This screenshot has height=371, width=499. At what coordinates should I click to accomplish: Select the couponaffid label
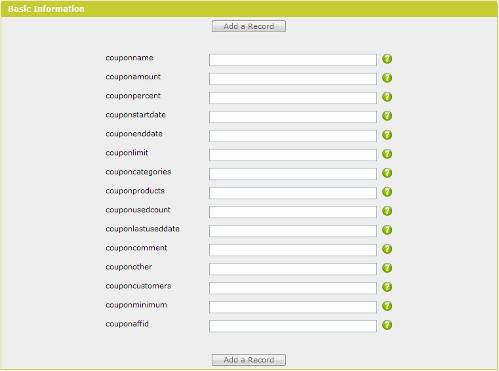(x=127, y=324)
